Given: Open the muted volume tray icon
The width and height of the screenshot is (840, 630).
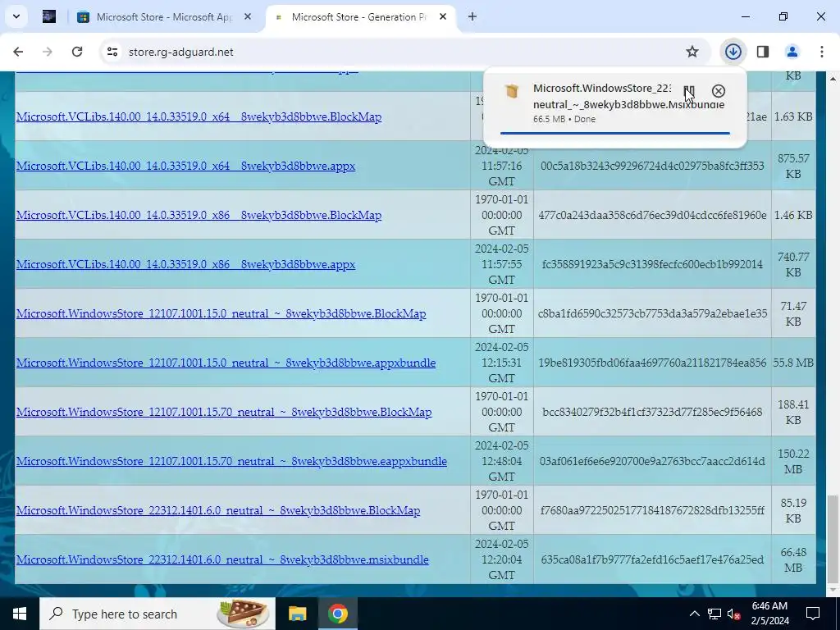Looking at the screenshot, I should (x=734, y=614).
